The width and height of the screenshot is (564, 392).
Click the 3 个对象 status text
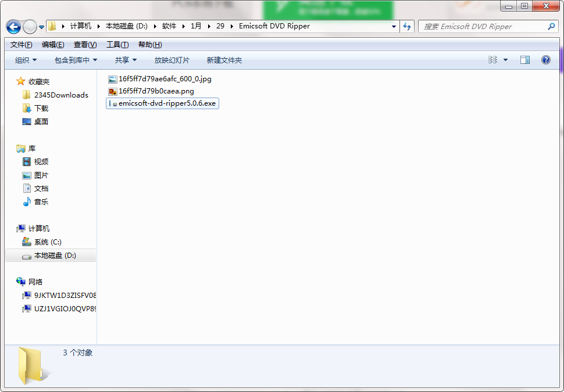[78, 353]
